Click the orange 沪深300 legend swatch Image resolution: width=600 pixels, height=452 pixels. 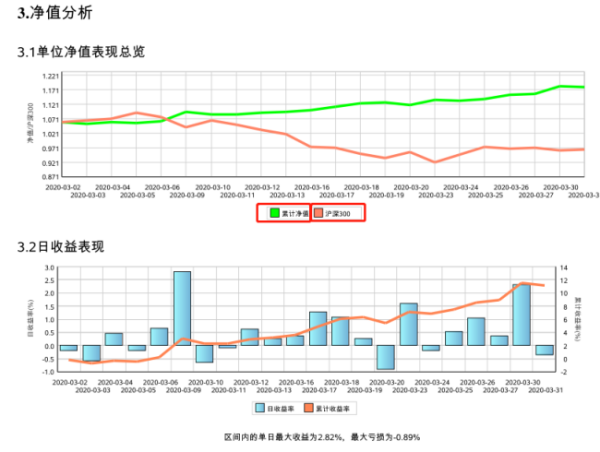pos(319,213)
